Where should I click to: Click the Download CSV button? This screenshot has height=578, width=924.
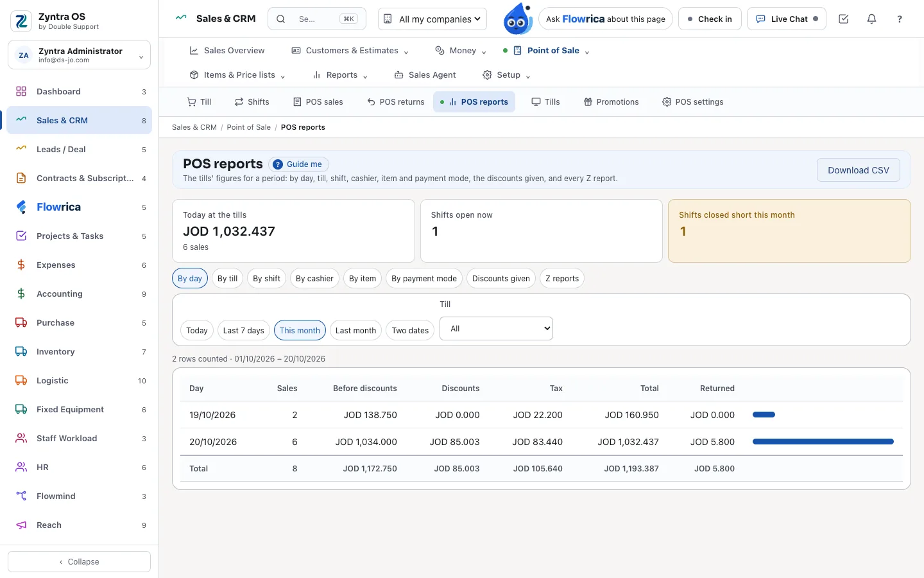click(x=859, y=170)
